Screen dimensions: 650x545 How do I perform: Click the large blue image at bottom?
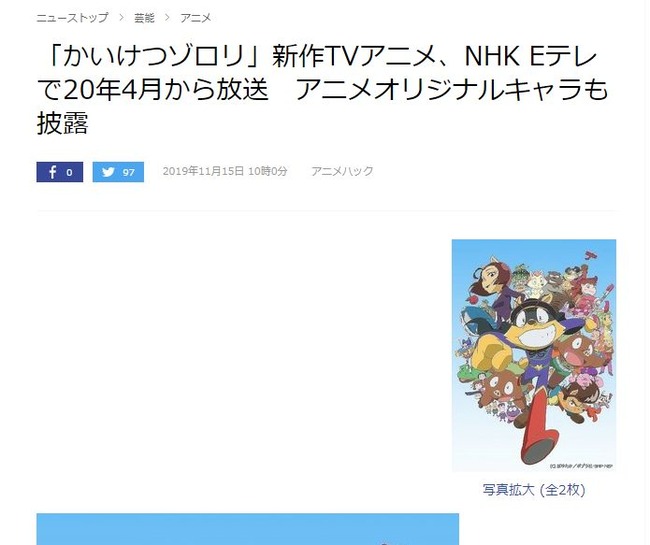(247, 529)
